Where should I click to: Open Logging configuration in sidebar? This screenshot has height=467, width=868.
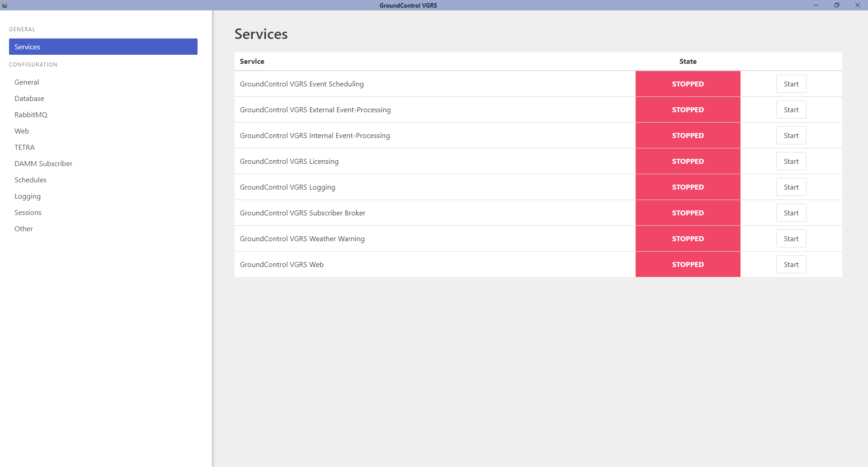(x=28, y=196)
